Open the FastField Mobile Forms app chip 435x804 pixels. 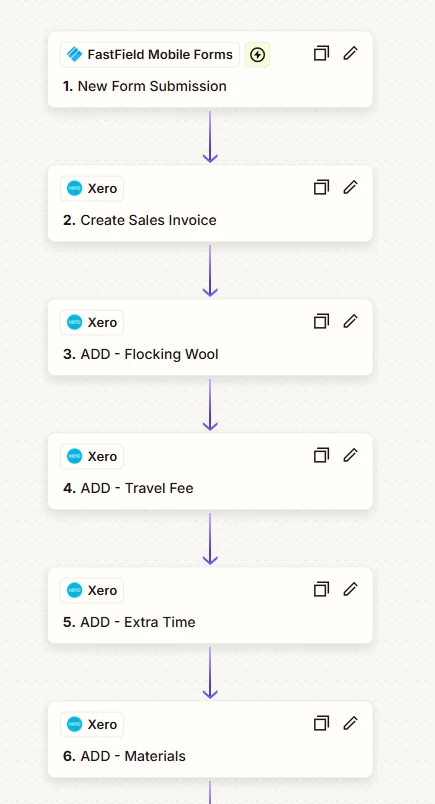(150, 54)
